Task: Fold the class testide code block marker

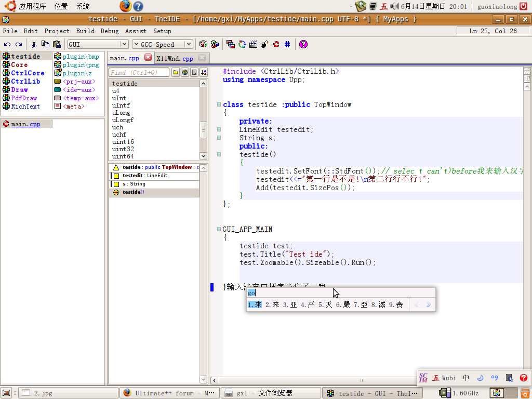Action: coord(219,104)
